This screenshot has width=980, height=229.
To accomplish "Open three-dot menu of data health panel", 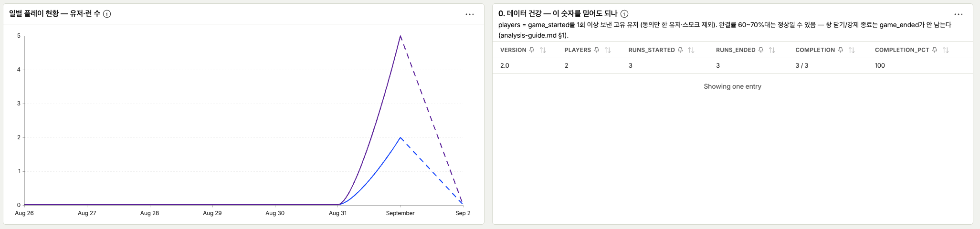I will coord(959,14).
